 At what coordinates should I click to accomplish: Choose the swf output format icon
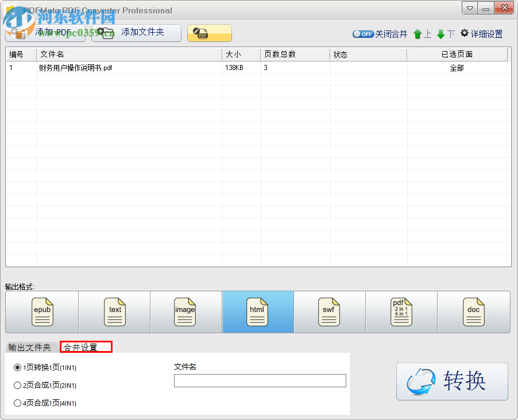329,312
